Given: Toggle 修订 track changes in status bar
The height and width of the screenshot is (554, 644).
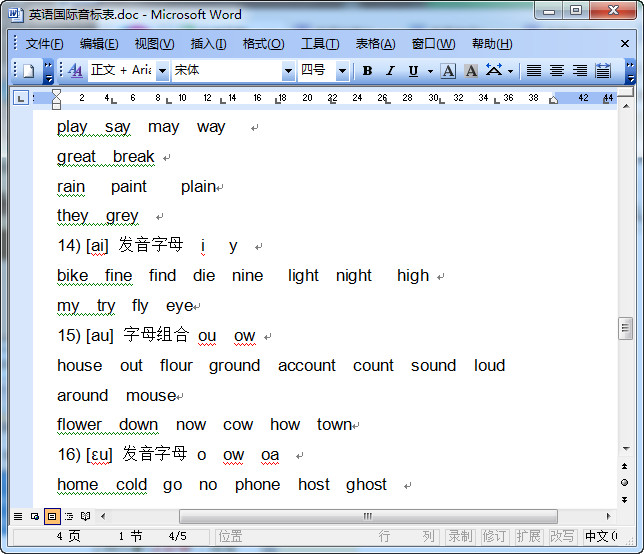Looking at the screenshot, I should coord(494,537).
